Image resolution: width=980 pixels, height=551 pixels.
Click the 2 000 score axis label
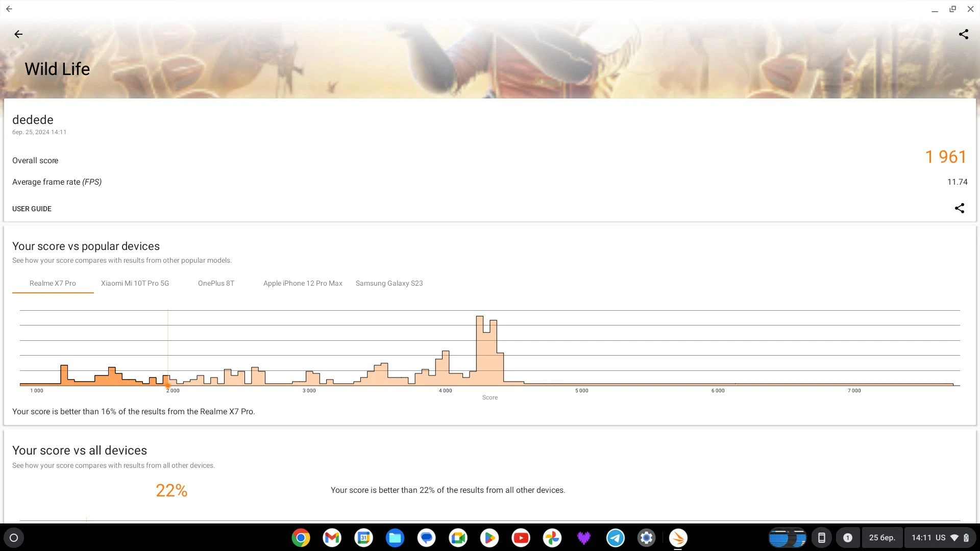173,391
